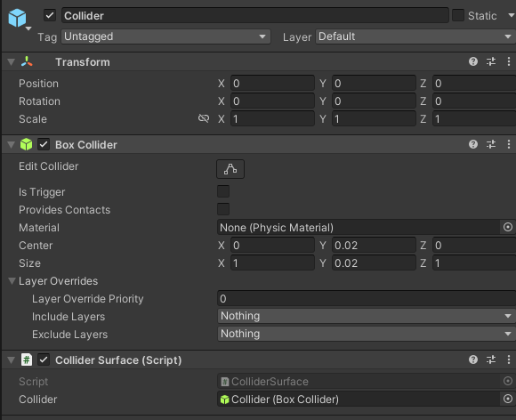Screen dimensions: 516x420
Task: Click the Center Z field
Action: 474,246
